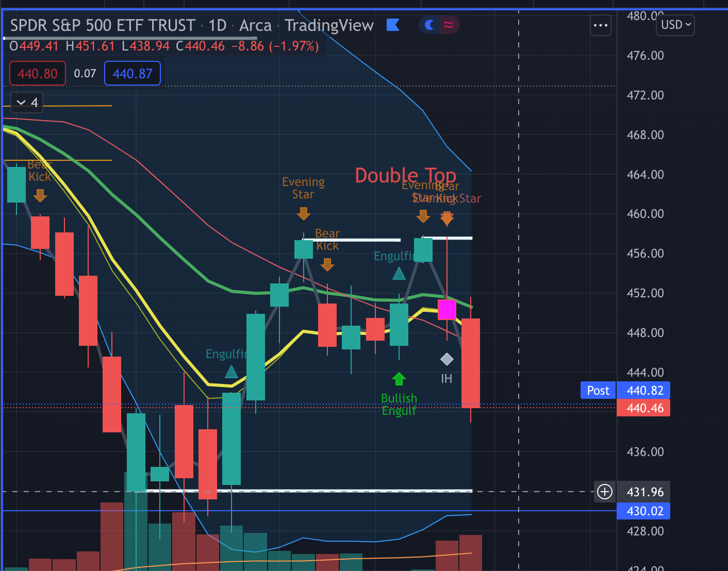Screen dimensions: 728x571
Task: Open the three-dot chart options menu
Action: (x=601, y=25)
